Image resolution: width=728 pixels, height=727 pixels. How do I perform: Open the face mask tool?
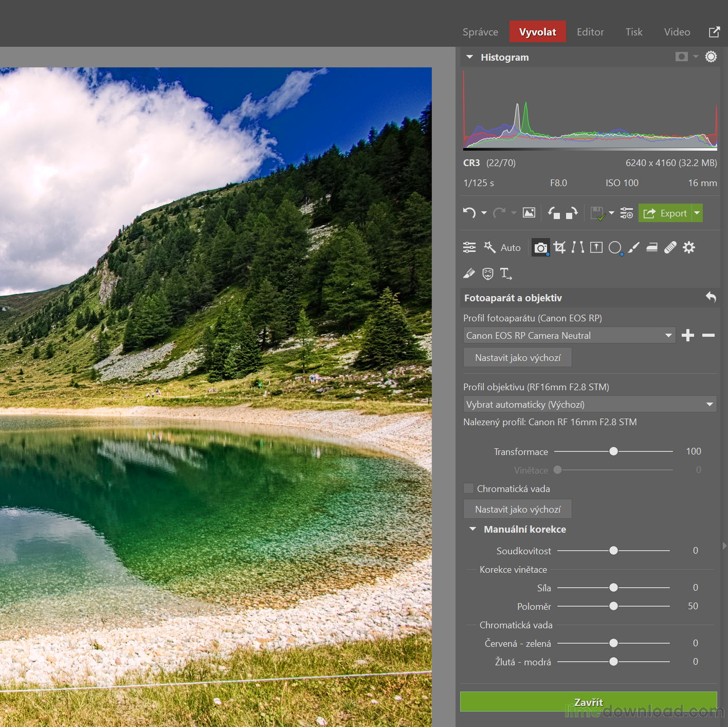[x=487, y=274]
